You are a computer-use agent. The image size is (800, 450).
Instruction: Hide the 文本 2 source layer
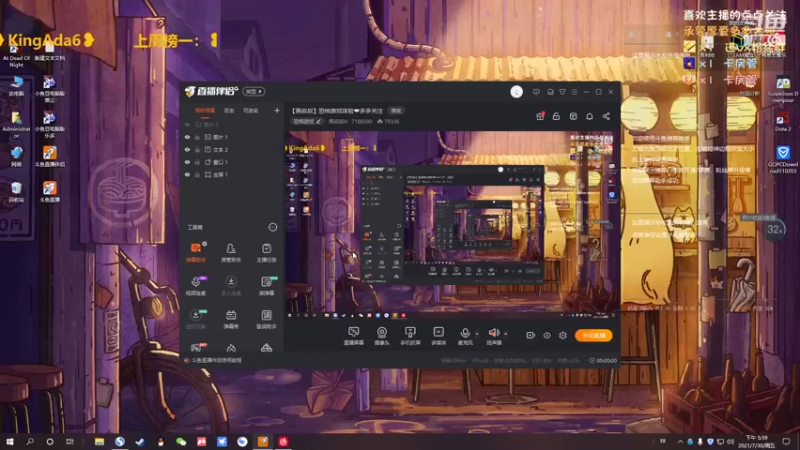click(x=187, y=149)
